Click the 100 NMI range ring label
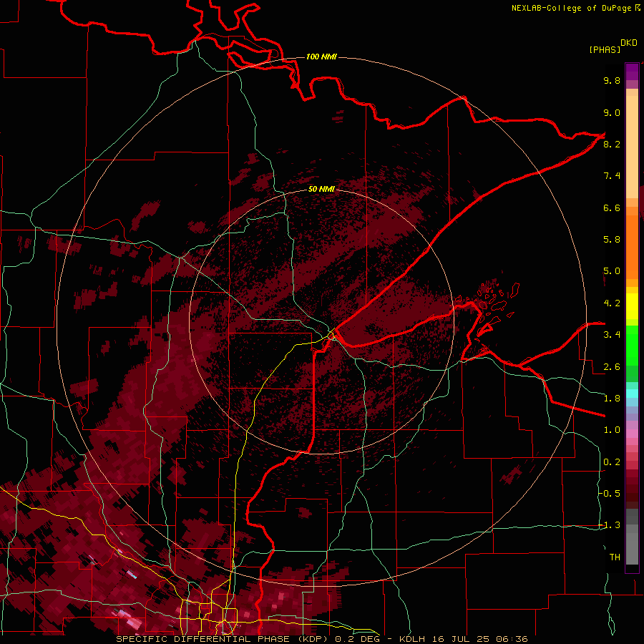 pos(321,57)
